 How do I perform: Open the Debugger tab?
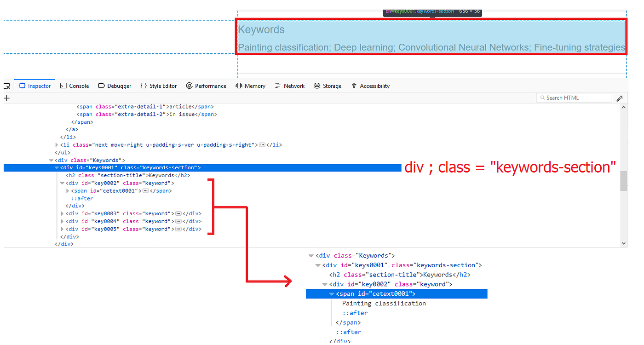click(115, 86)
